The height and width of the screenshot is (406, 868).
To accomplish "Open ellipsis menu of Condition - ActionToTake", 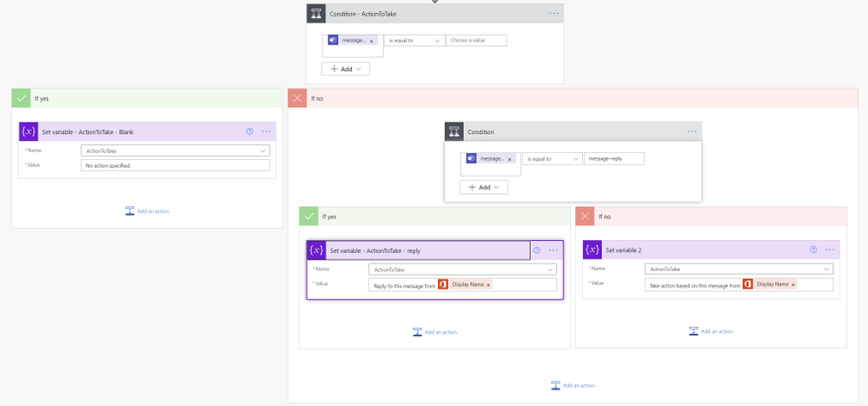I will (x=553, y=13).
